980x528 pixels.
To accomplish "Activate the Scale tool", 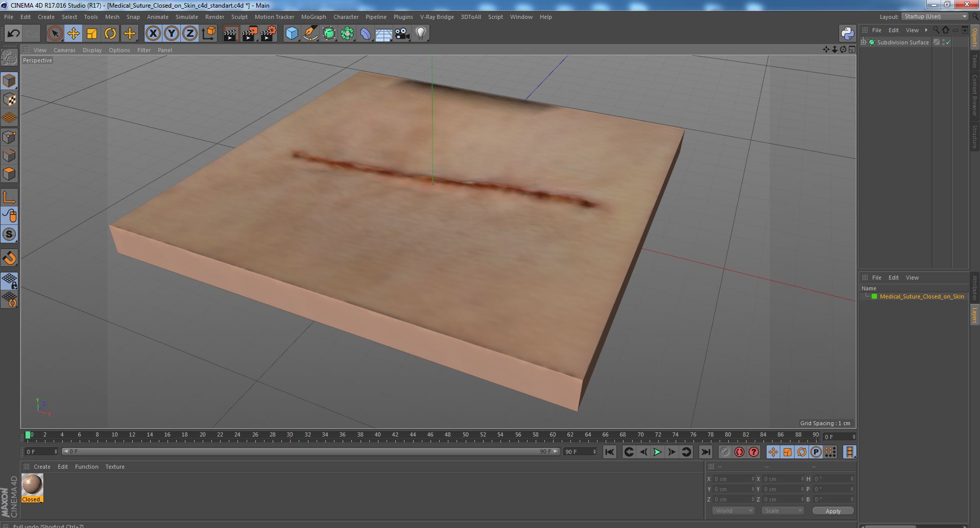I will 92,34.
